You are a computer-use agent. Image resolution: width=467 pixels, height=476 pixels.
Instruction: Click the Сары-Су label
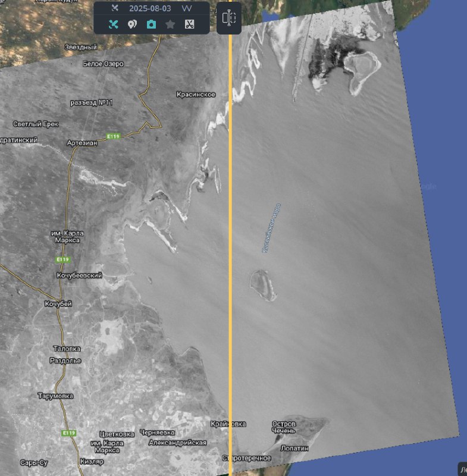point(34,463)
